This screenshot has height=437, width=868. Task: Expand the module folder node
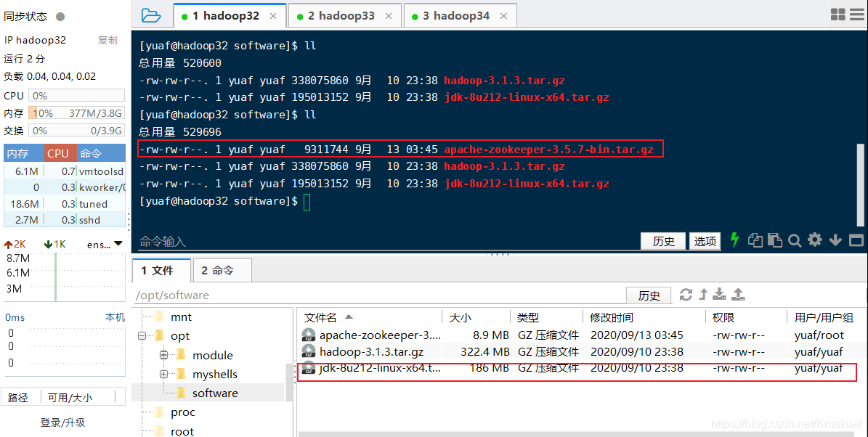tap(164, 355)
